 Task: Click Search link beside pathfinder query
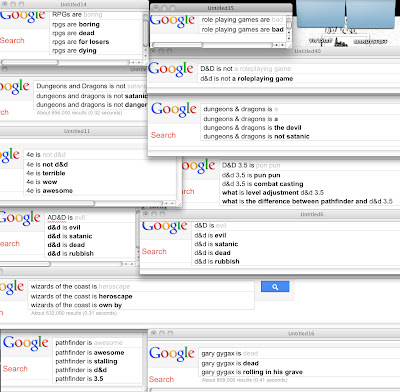click(x=15, y=369)
